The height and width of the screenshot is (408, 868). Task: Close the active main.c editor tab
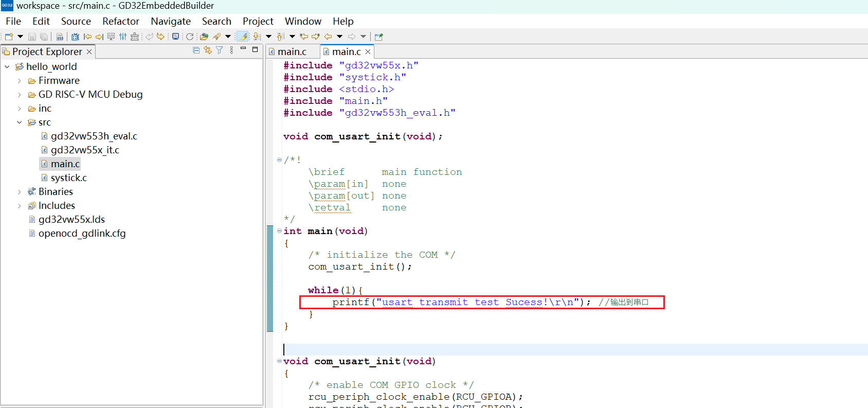tap(368, 52)
